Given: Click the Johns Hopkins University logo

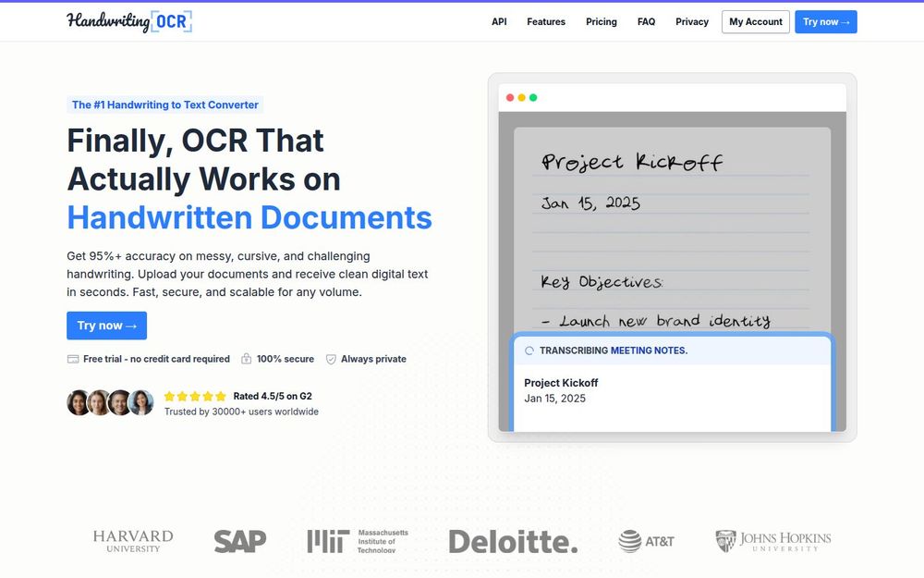Looking at the screenshot, I should click(773, 541).
